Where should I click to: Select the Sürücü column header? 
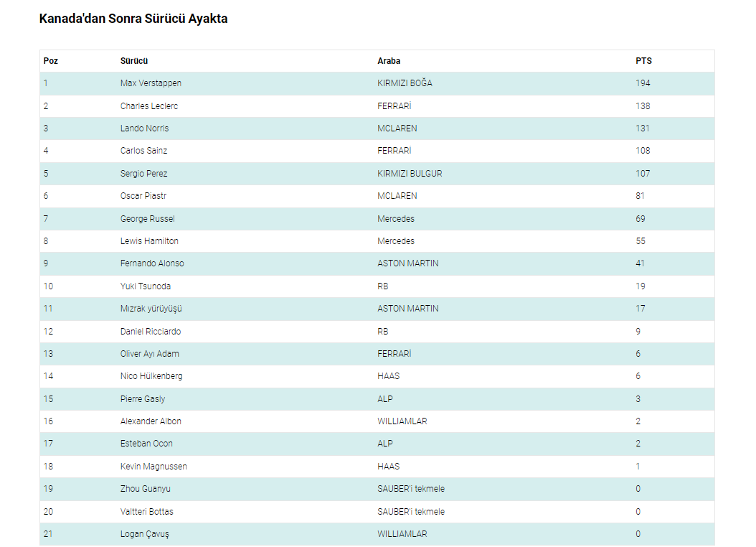point(134,61)
